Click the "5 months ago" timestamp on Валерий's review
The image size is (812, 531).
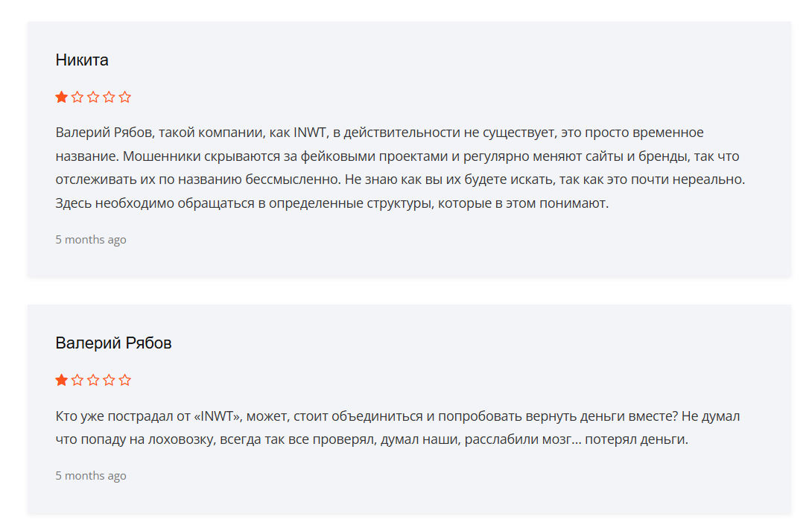(91, 476)
